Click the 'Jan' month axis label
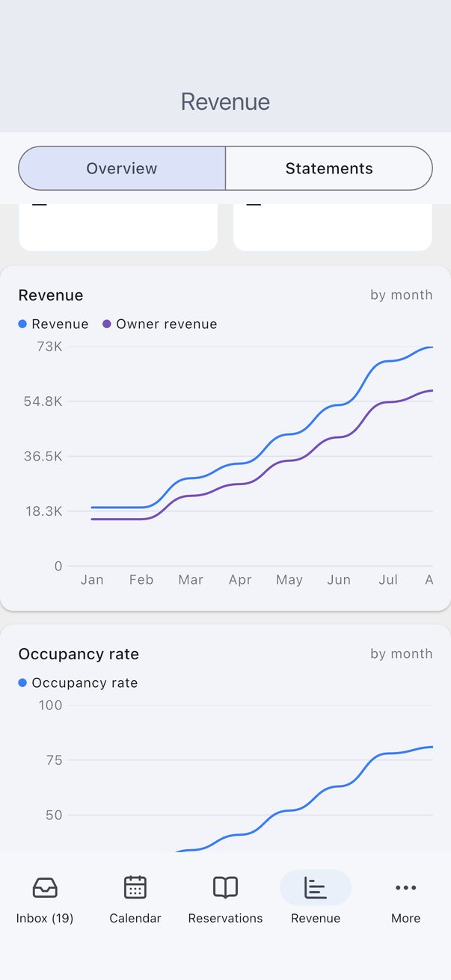Viewport: 451px width, 980px height. pyautogui.click(x=92, y=579)
